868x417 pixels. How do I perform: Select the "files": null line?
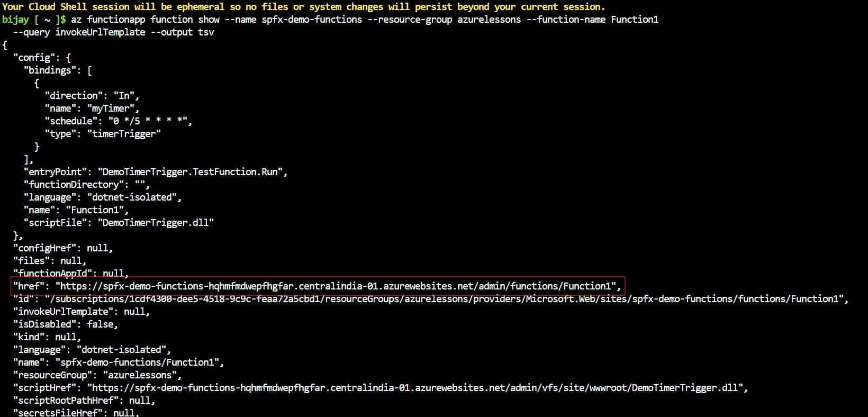pyautogui.click(x=50, y=261)
